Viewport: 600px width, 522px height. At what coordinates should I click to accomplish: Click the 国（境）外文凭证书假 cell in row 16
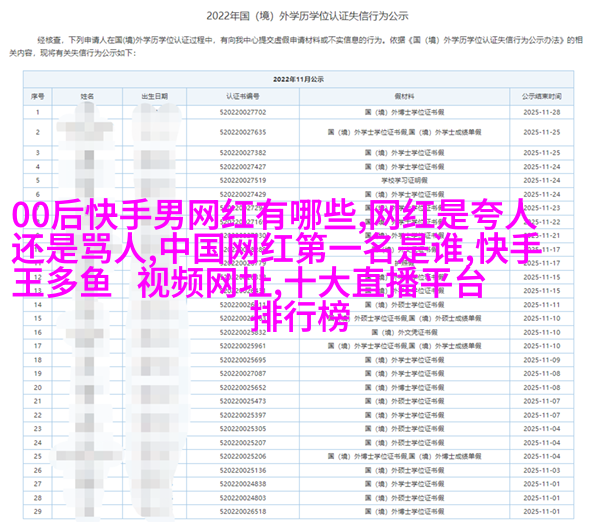point(404,332)
